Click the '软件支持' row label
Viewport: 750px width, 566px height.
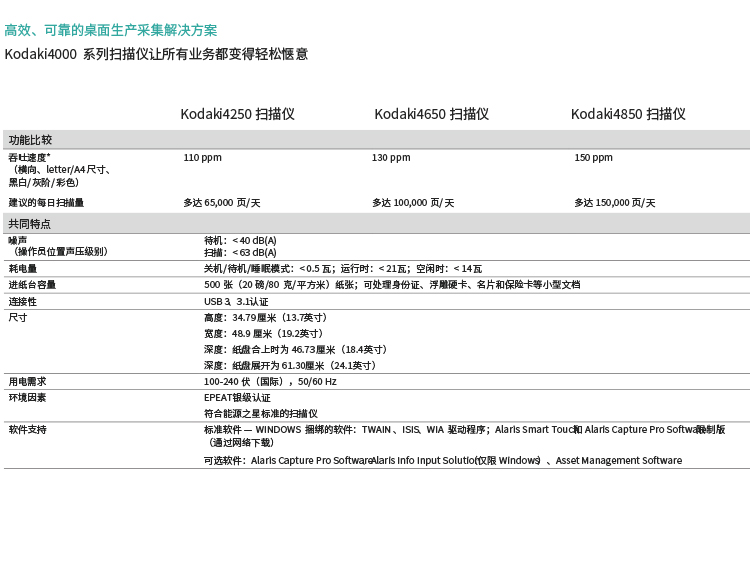coord(27,429)
